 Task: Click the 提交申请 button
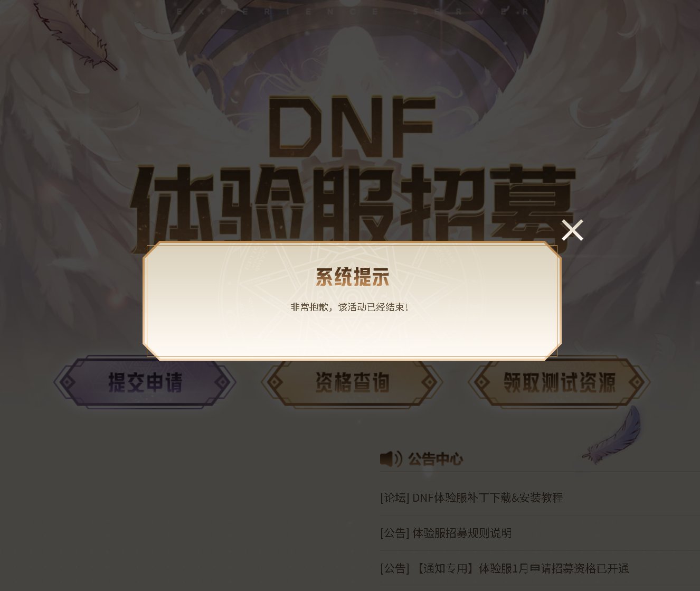(x=145, y=382)
